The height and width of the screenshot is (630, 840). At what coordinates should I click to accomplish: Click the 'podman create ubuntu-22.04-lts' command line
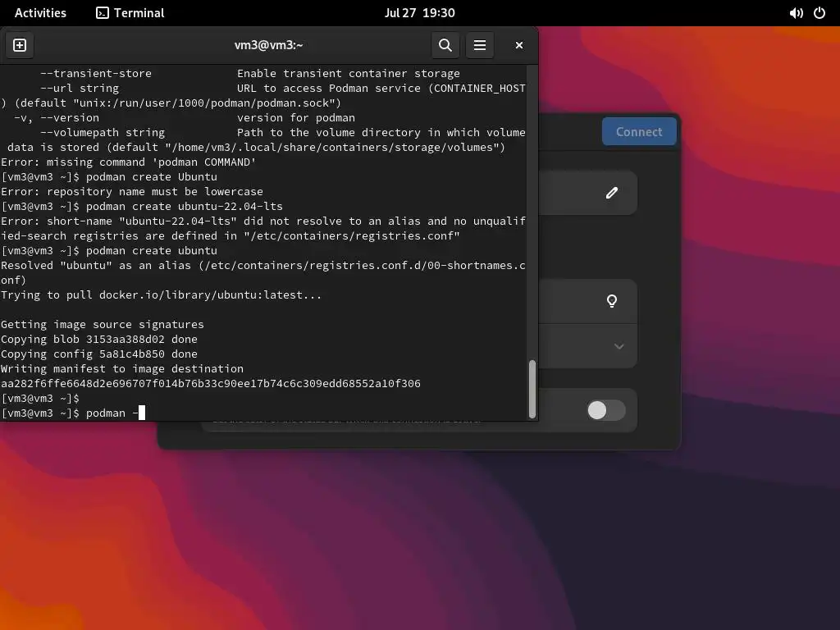pyautogui.click(x=142, y=206)
